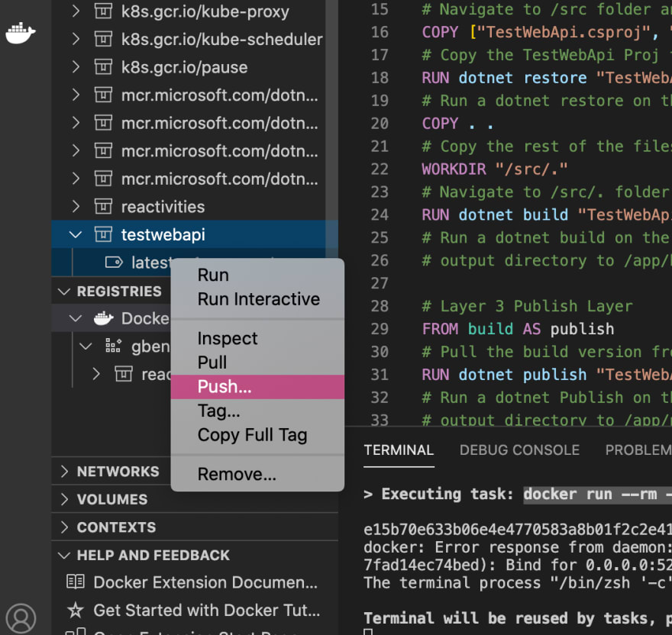Collapse the Docker Hub registry node
The image size is (672, 635).
click(x=76, y=318)
